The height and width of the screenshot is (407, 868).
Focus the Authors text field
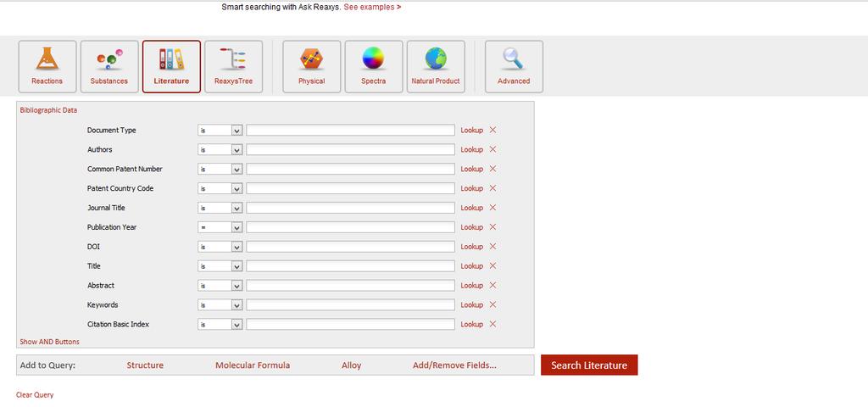point(350,149)
